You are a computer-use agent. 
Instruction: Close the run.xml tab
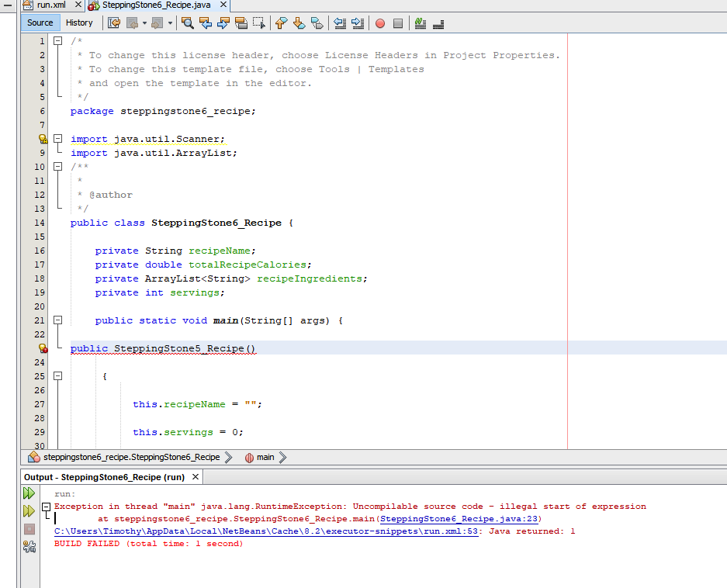pyautogui.click(x=78, y=5)
